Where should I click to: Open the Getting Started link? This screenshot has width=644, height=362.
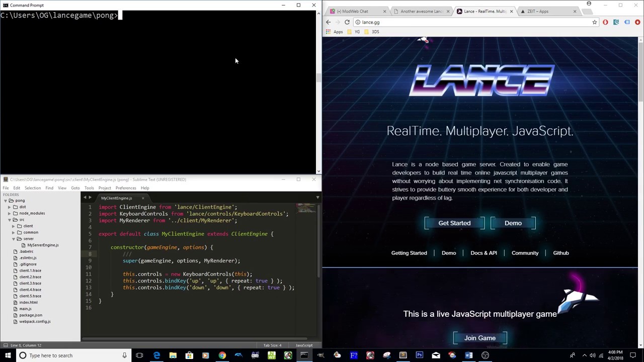tap(409, 253)
